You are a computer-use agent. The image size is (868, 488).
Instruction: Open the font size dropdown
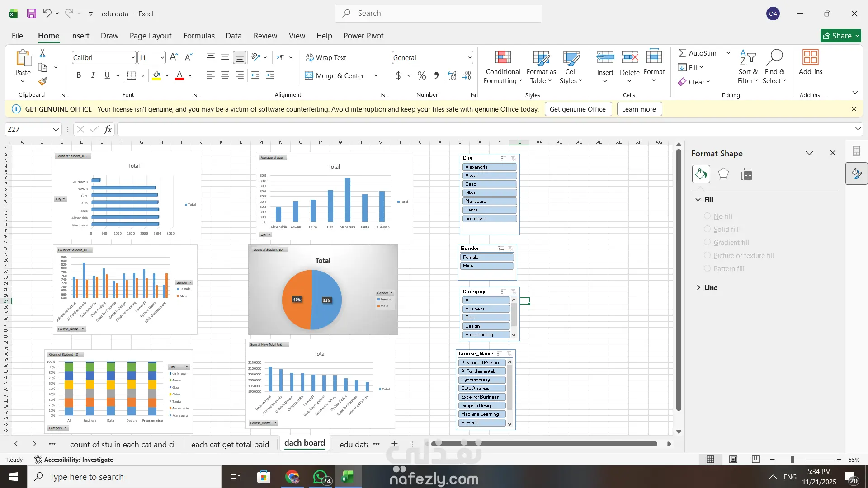pos(162,57)
